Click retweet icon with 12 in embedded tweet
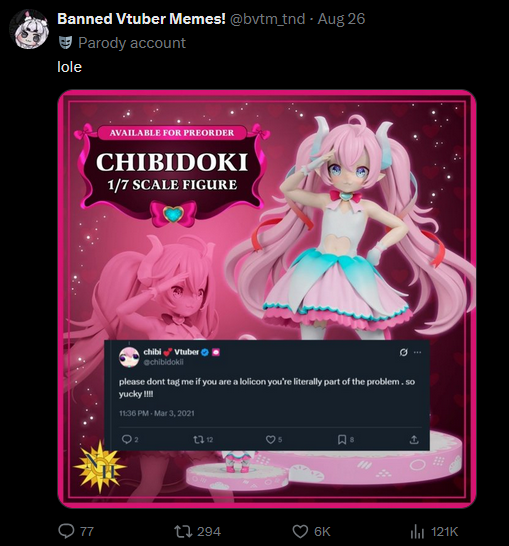Image resolution: width=509 pixels, height=546 pixels. [x=198, y=439]
